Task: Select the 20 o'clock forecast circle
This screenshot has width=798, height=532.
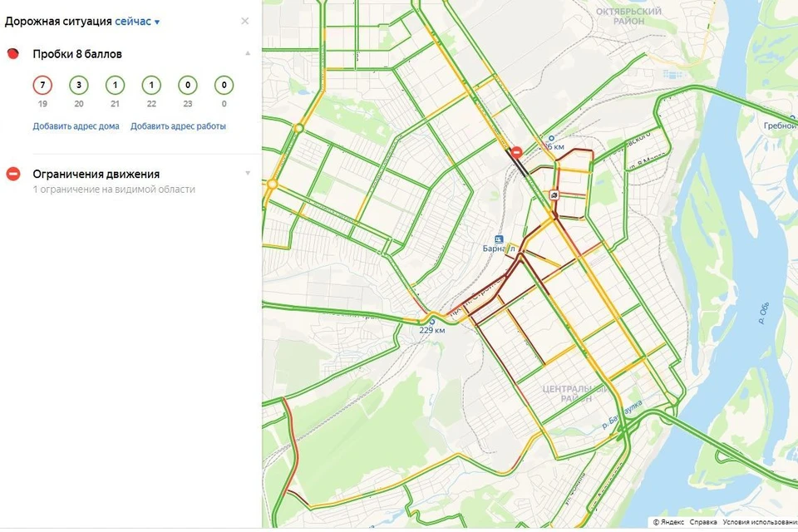Action: coord(79,85)
